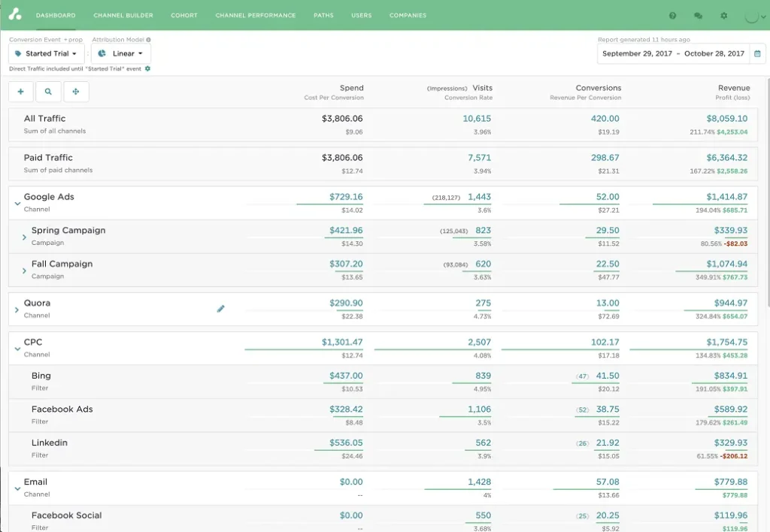Viewport: 770px width, 532px height.
Task: Click the add channel plus icon
Action: pos(21,91)
